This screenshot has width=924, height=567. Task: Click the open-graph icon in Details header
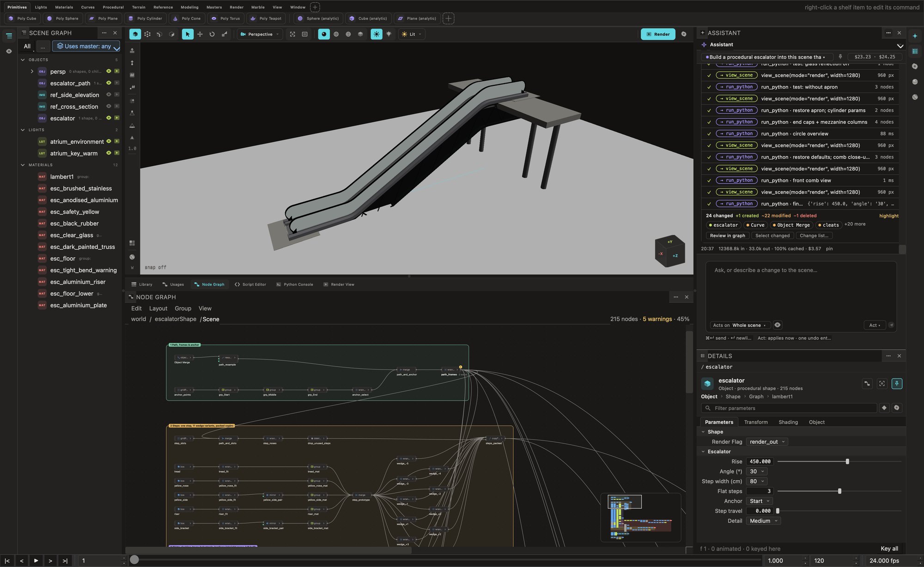pos(867,384)
